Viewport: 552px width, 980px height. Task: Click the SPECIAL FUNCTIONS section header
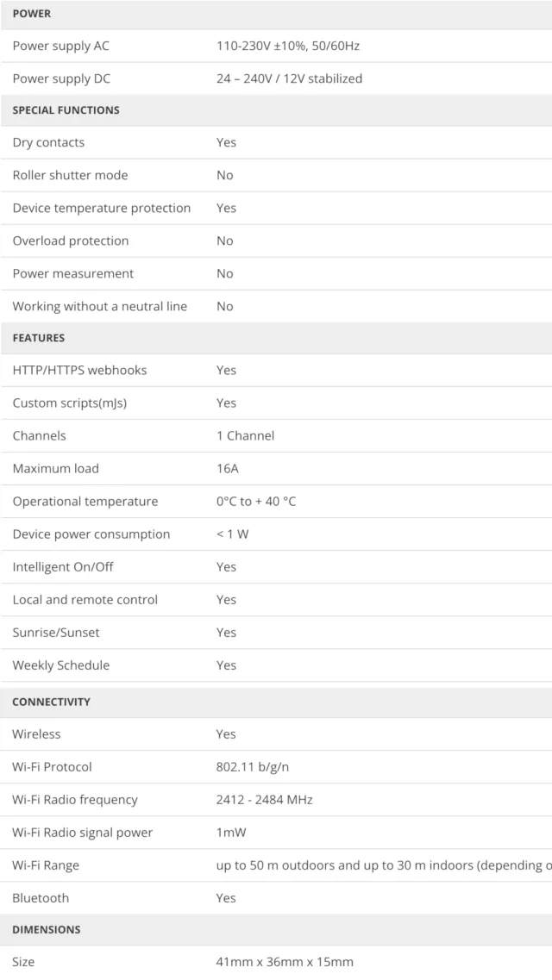point(66,110)
